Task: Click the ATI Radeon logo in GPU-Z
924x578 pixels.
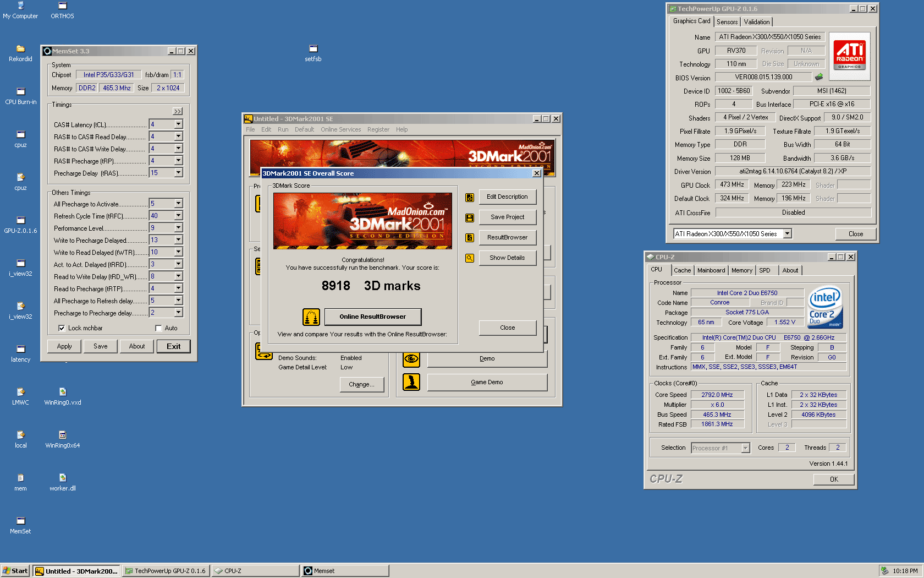Action: tap(849, 56)
